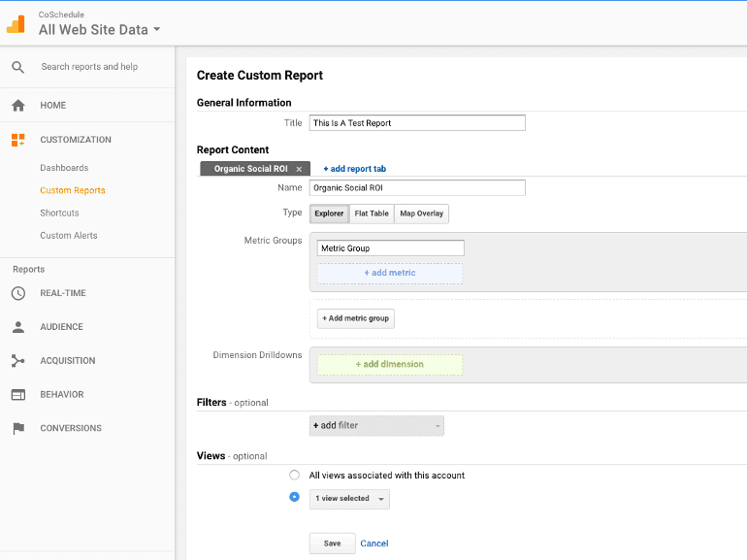Open Behavior via the window icon

click(18, 395)
